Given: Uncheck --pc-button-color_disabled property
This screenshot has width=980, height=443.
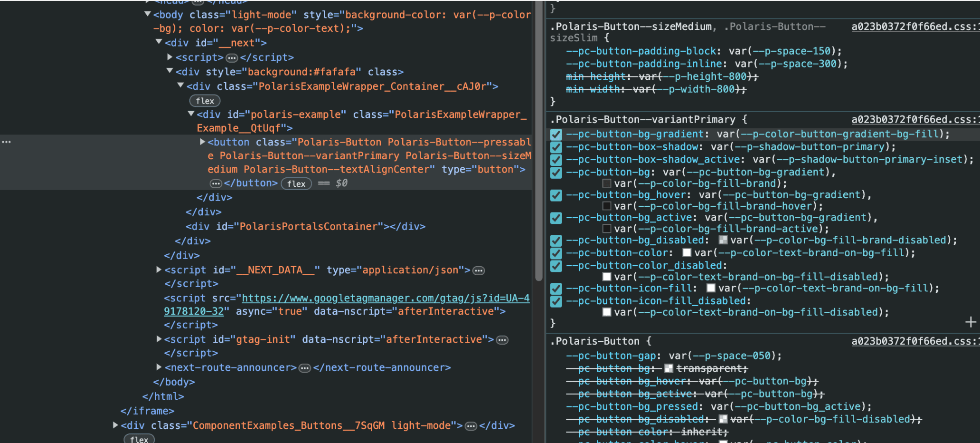Looking at the screenshot, I should click(x=556, y=266).
